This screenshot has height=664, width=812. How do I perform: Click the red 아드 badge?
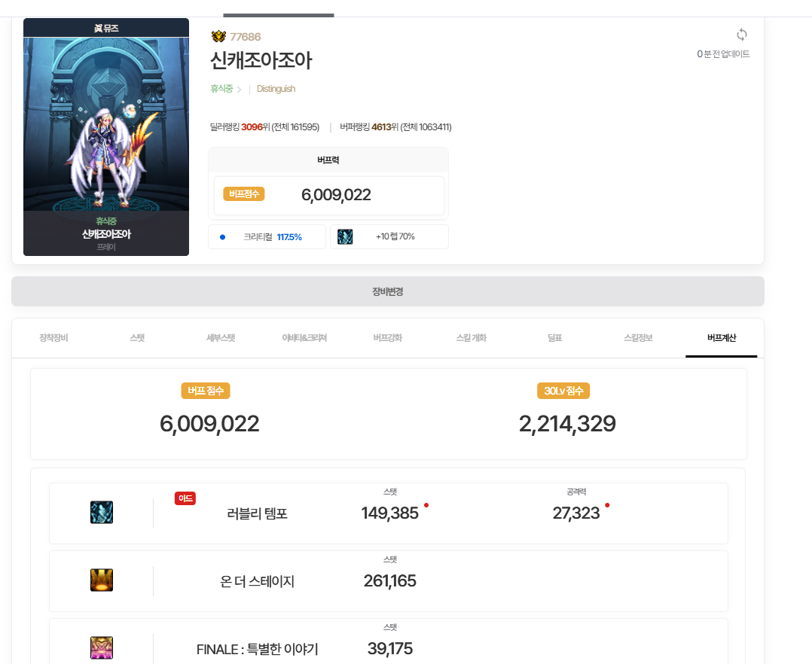click(x=185, y=498)
